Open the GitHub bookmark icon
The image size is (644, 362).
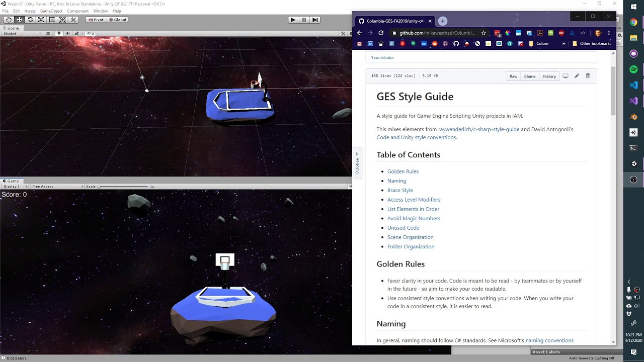pyautogui.click(x=456, y=44)
